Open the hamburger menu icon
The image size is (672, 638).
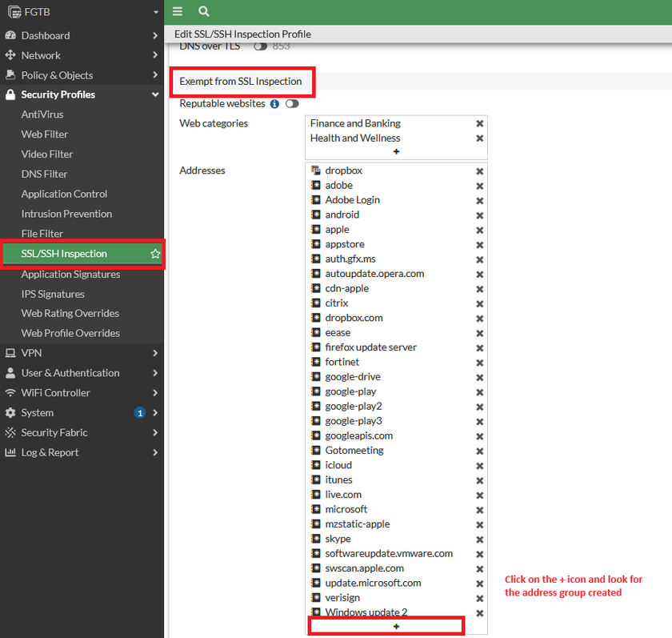178,11
